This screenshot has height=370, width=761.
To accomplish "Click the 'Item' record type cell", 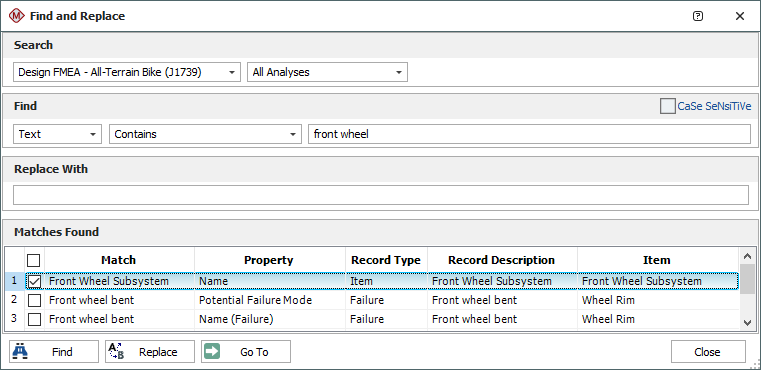I will coord(386,281).
